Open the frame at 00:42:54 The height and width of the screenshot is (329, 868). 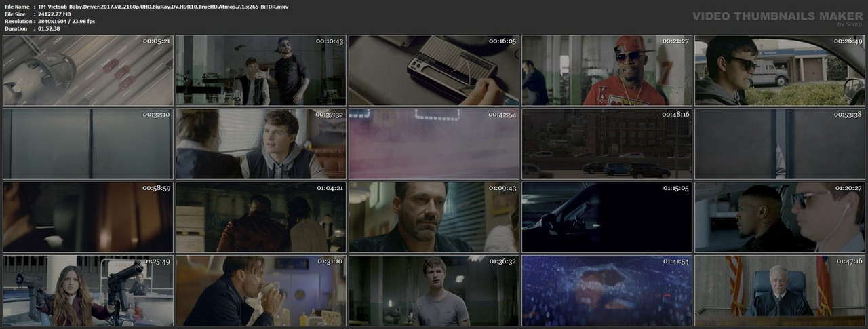pyautogui.click(x=434, y=144)
